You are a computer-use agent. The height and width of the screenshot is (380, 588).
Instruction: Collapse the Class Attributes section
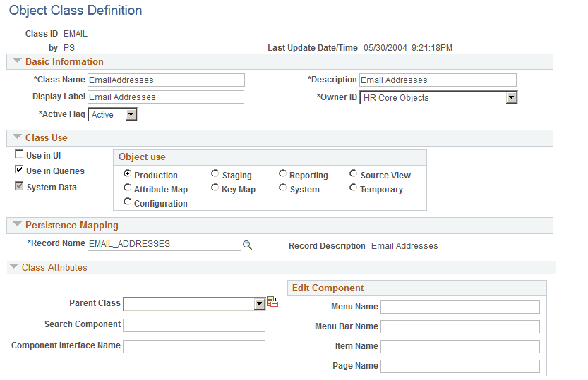14,266
